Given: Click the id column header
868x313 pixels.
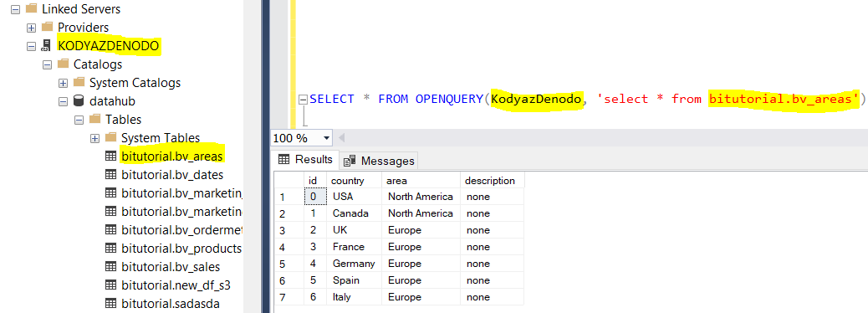Looking at the screenshot, I should click(x=315, y=181).
